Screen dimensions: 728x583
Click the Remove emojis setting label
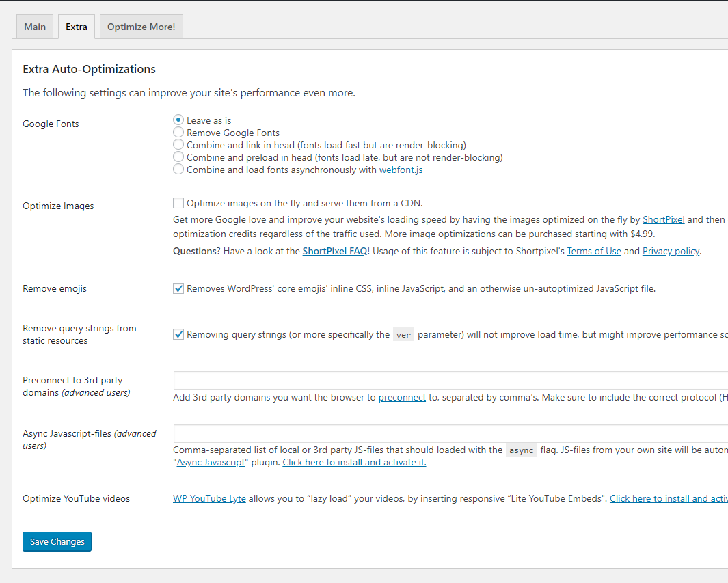point(54,288)
